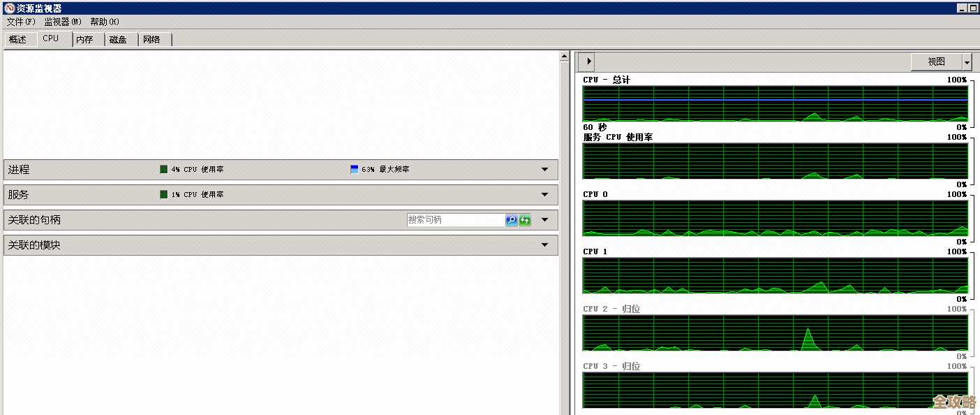Click the magnifier search icon for handles
The width and height of the screenshot is (980, 415).
[511, 220]
